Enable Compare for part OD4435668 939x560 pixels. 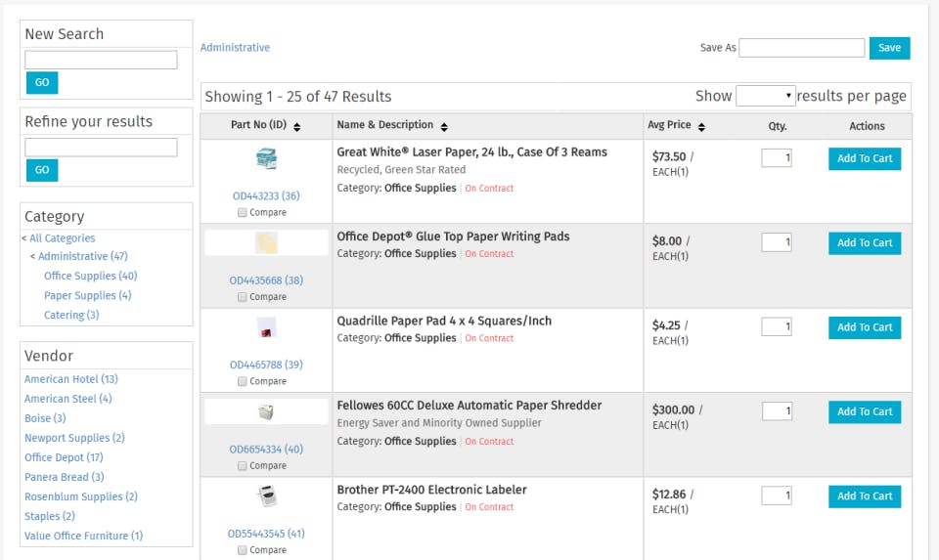(242, 297)
